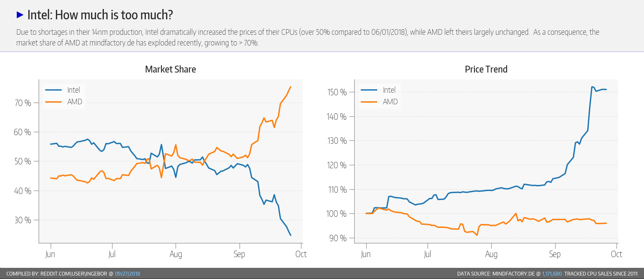Image resolution: width=644 pixels, height=279 pixels.
Task: Click the blue triangle beside the title
Action: click(20, 15)
